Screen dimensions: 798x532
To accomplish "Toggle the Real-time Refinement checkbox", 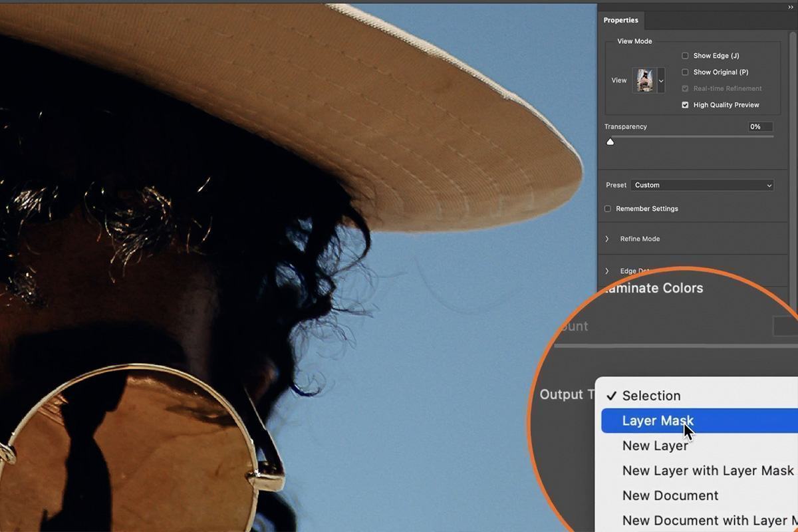I will (685, 88).
